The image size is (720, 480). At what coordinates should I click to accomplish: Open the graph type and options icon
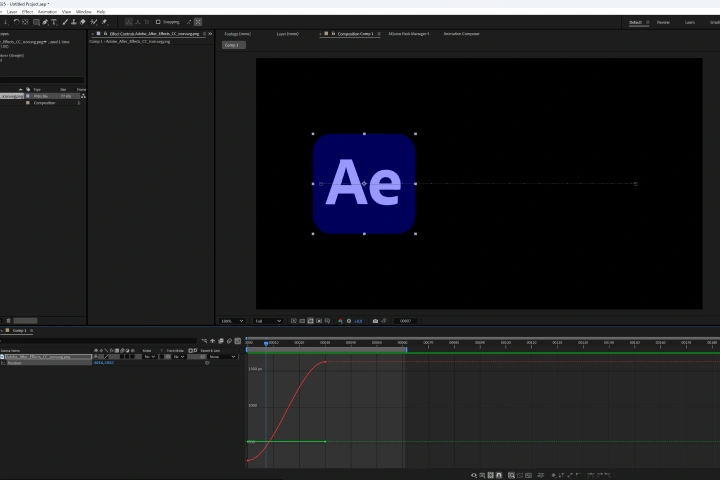click(482, 475)
